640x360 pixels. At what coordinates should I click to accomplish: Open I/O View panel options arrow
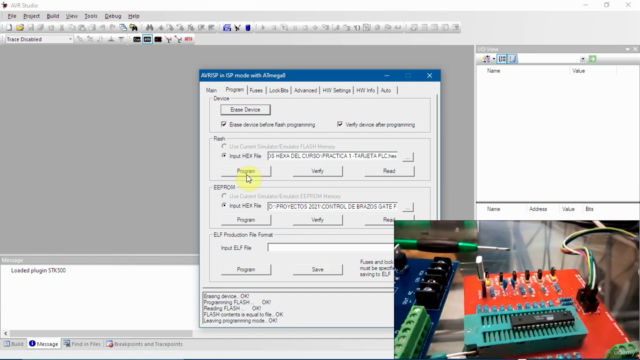pos(627,49)
